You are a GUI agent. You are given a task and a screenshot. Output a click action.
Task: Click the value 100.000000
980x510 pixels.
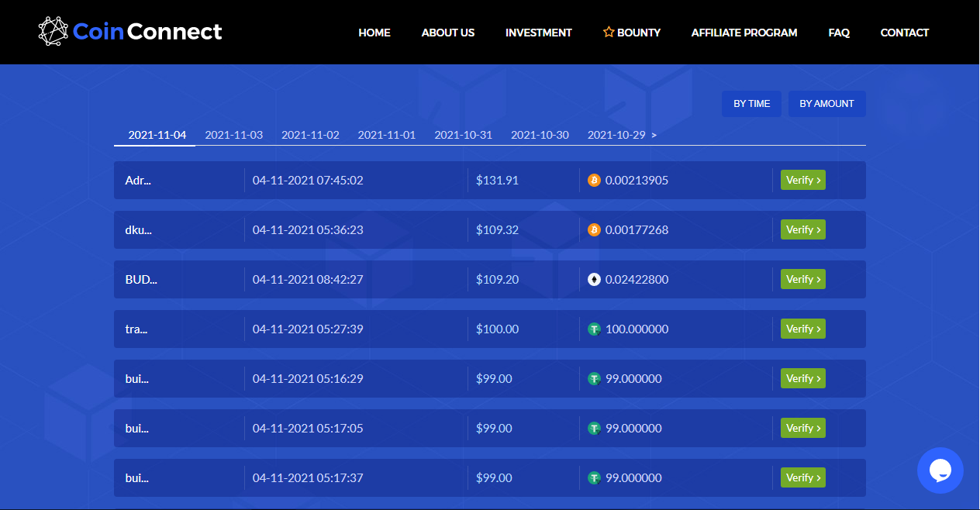637,329
